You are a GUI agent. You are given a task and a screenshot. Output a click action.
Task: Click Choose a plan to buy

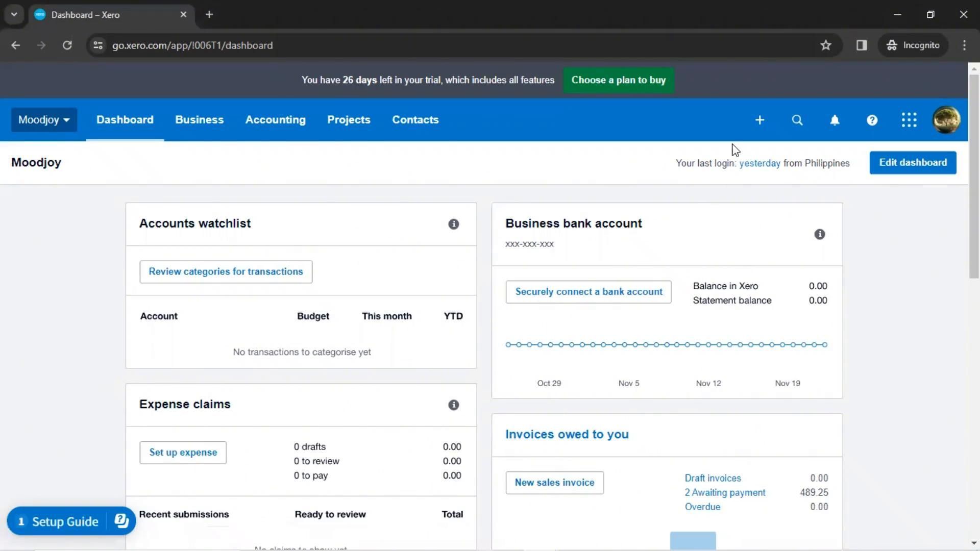(x=618, y=80)
